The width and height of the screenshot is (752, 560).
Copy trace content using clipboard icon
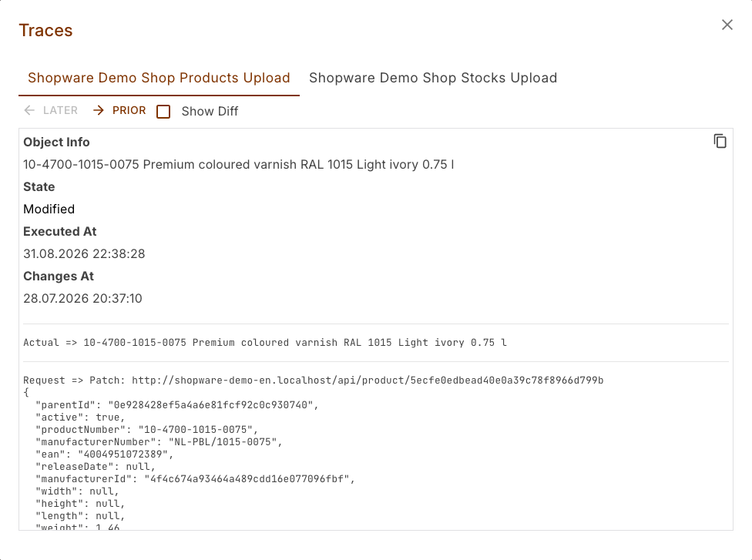pyautogui.click(x=720, y=142)
